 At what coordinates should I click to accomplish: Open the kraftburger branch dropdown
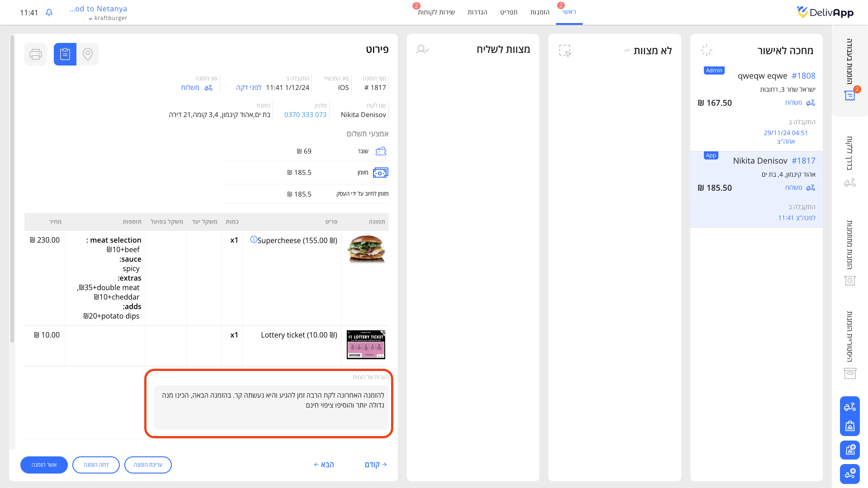pos(108,18)
